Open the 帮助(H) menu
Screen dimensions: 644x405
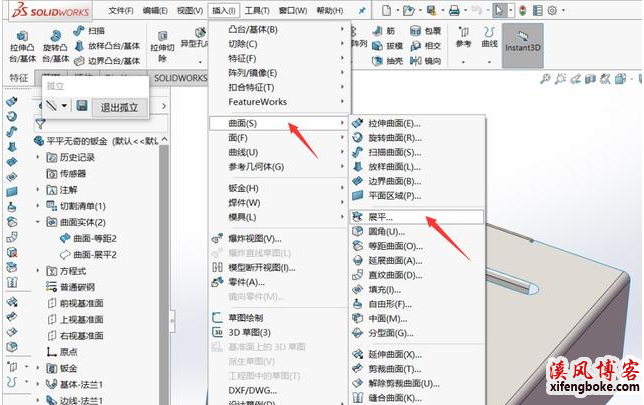point(330,11)
